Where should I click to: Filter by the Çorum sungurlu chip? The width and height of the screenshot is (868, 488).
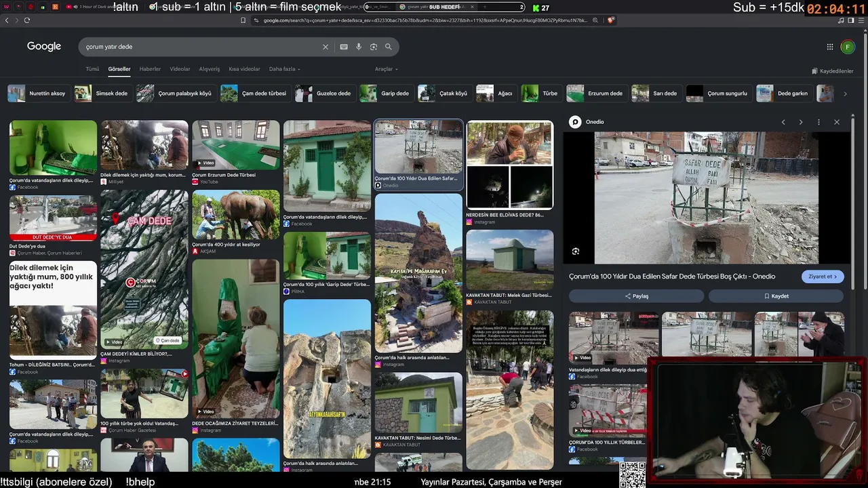click(718, 94)
